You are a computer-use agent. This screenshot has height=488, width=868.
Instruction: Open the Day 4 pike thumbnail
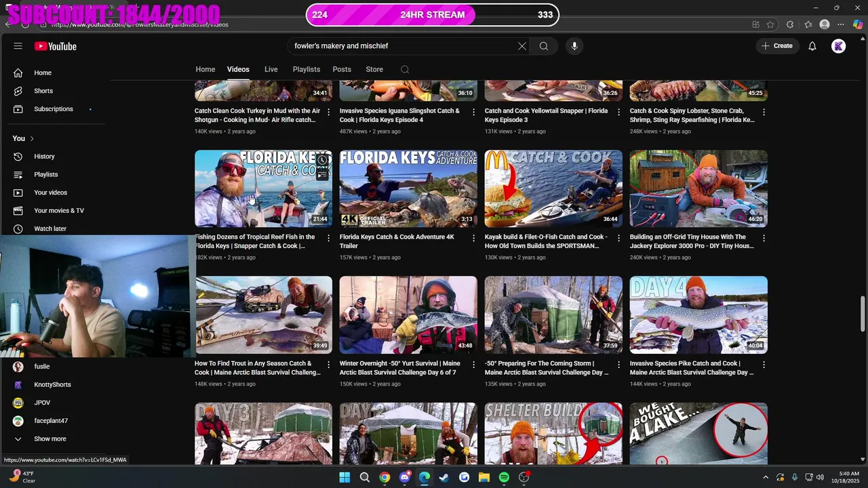pos(698,314)
